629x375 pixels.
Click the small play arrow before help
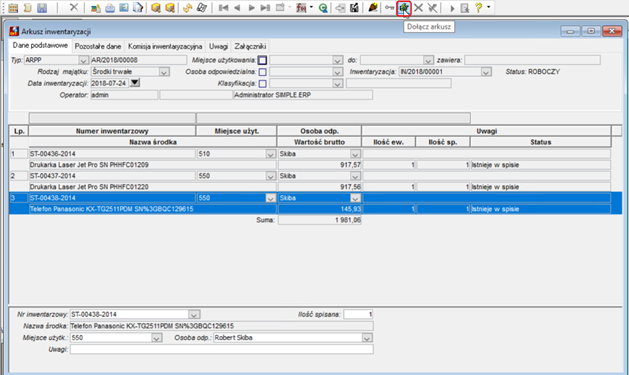coord(452,8)
